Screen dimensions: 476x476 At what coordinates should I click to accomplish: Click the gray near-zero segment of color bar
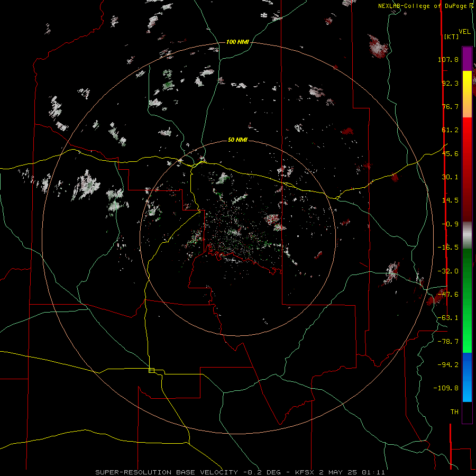point(467,235)
